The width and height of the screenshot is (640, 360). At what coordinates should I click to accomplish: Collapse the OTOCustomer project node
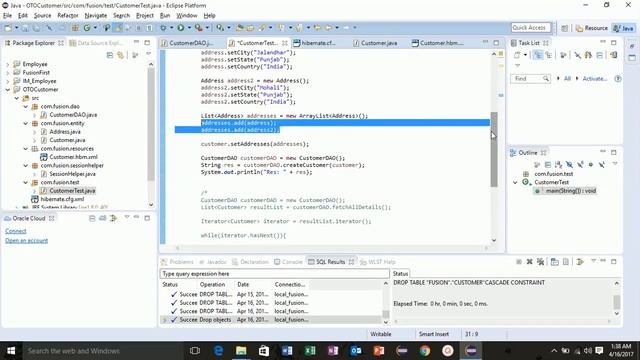tap(8, 89)
